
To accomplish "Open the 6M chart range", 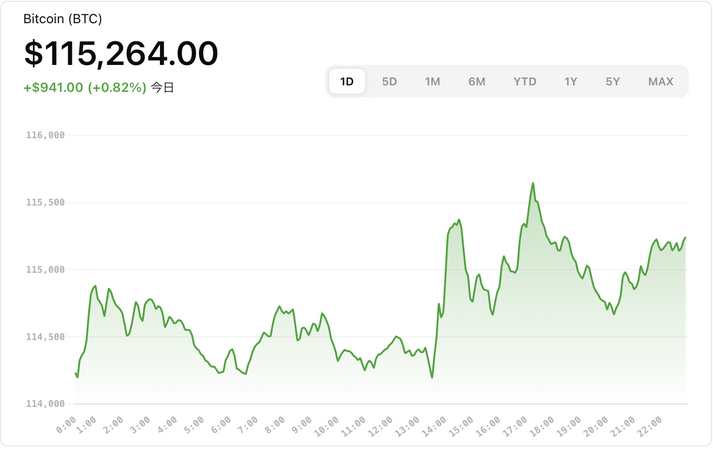I will point(477,81).
